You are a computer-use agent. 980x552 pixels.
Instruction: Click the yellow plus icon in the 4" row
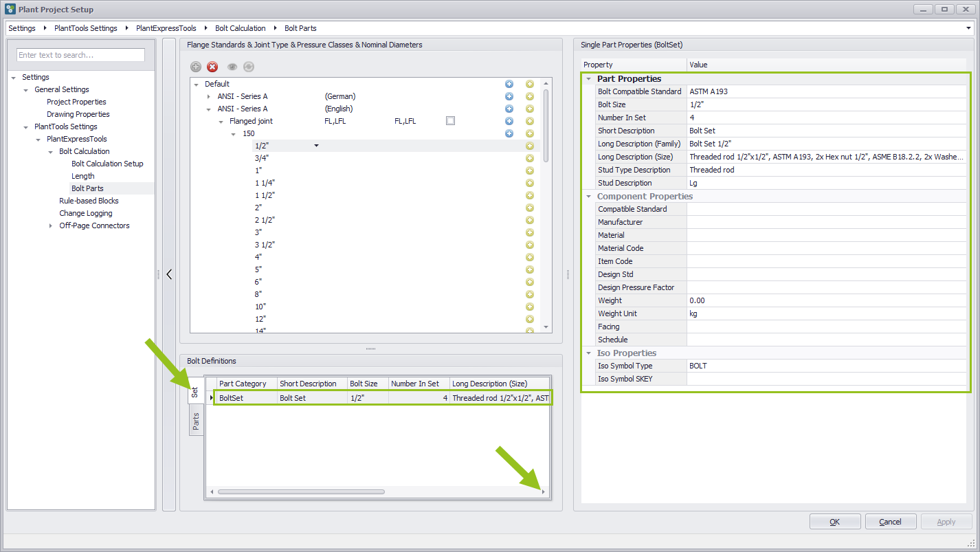coord(530,257)
